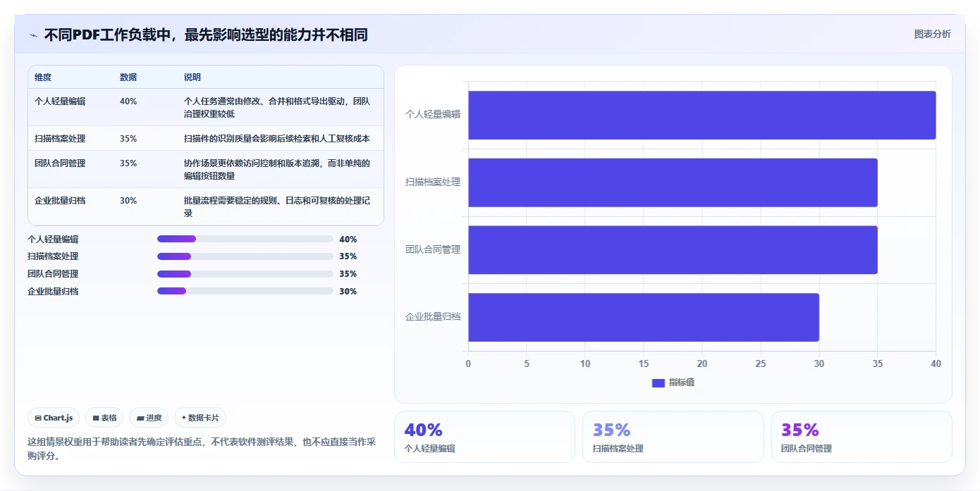
Task: Click the 扫描档案处理 data card
Action: [x=673, y=437]
